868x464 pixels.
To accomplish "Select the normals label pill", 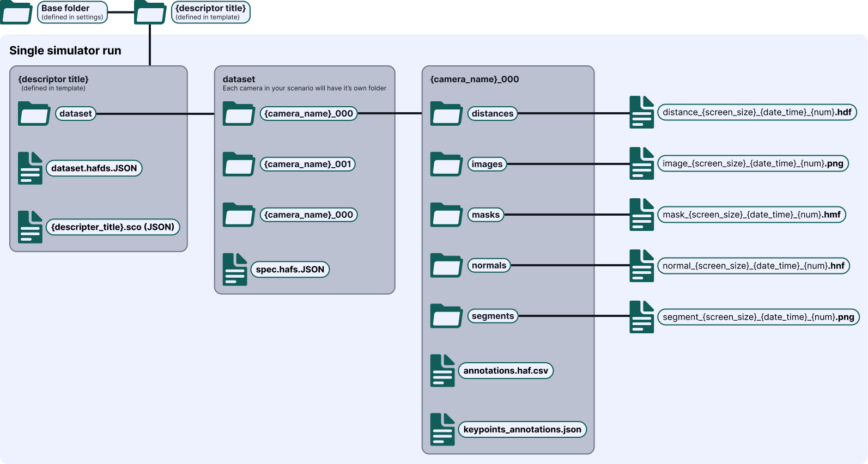I will coord(489,265).
